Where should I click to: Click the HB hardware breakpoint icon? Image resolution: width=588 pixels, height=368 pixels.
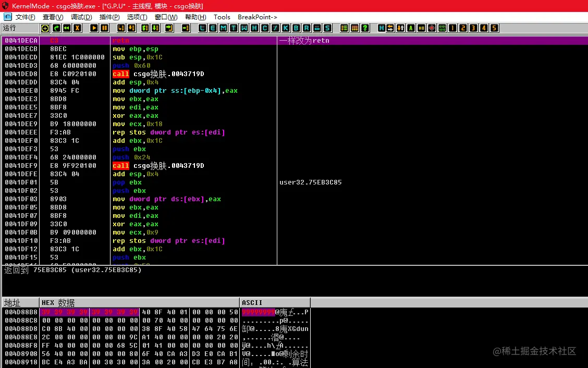pyautogui.click(x=422, y=28)
